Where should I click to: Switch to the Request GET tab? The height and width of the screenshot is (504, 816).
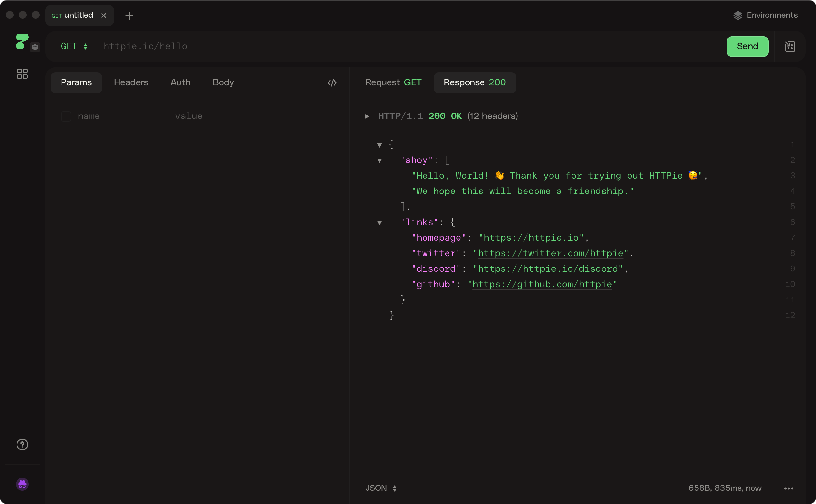click(393, 82)
